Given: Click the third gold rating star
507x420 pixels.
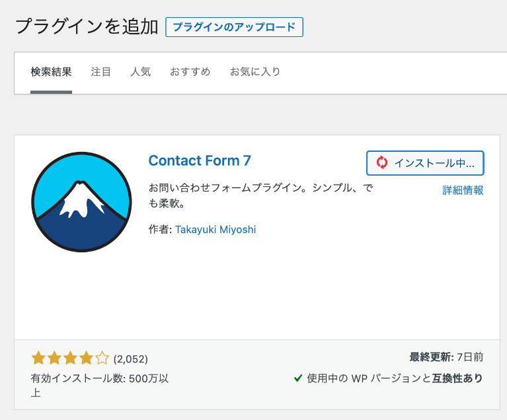Looking at the screenshot, I should (x=70, y=359).
